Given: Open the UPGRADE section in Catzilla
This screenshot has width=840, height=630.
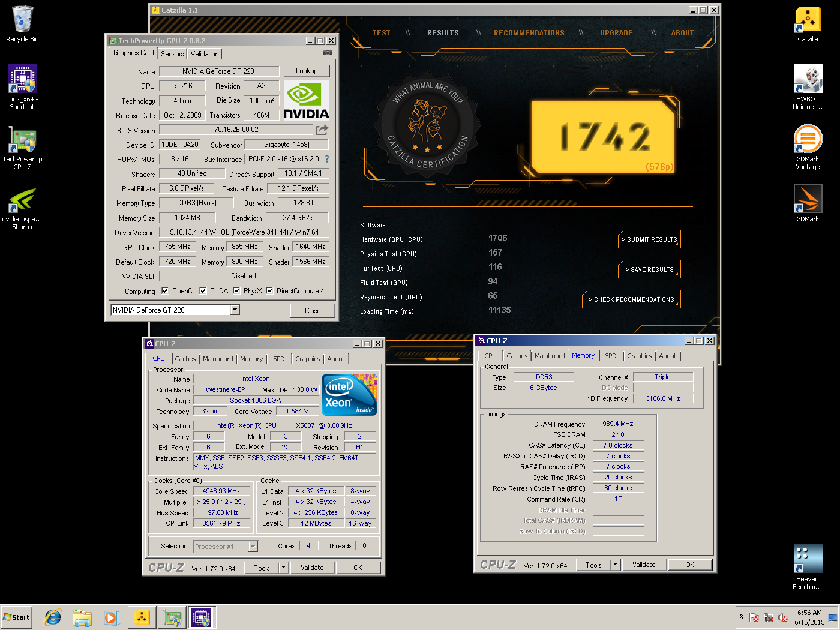Looking at the screenshot, I should click(616, 33).
